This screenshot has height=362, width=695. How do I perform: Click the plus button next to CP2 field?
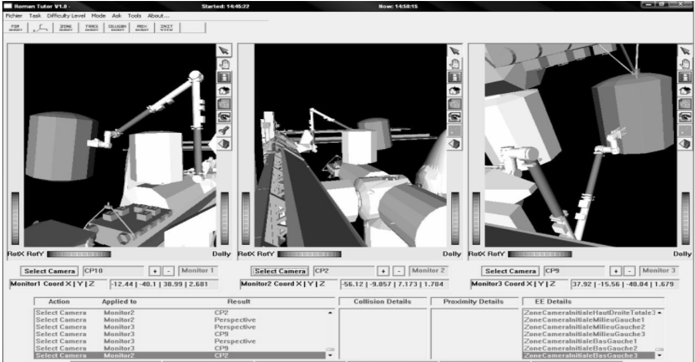(383, 271)
